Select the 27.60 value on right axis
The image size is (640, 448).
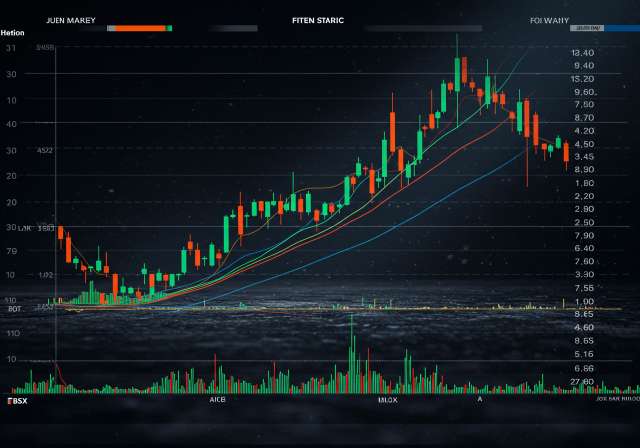[x=582, y=381]
